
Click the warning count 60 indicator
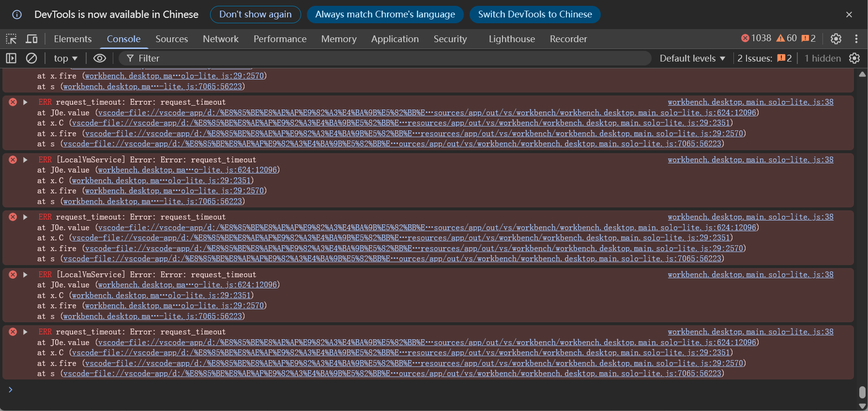[787, 38]
